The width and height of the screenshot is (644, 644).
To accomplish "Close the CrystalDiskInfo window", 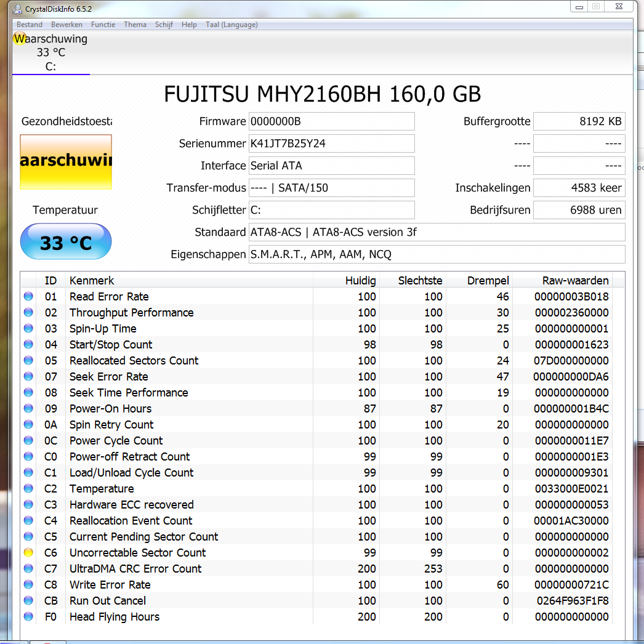I will coord(619,7).
